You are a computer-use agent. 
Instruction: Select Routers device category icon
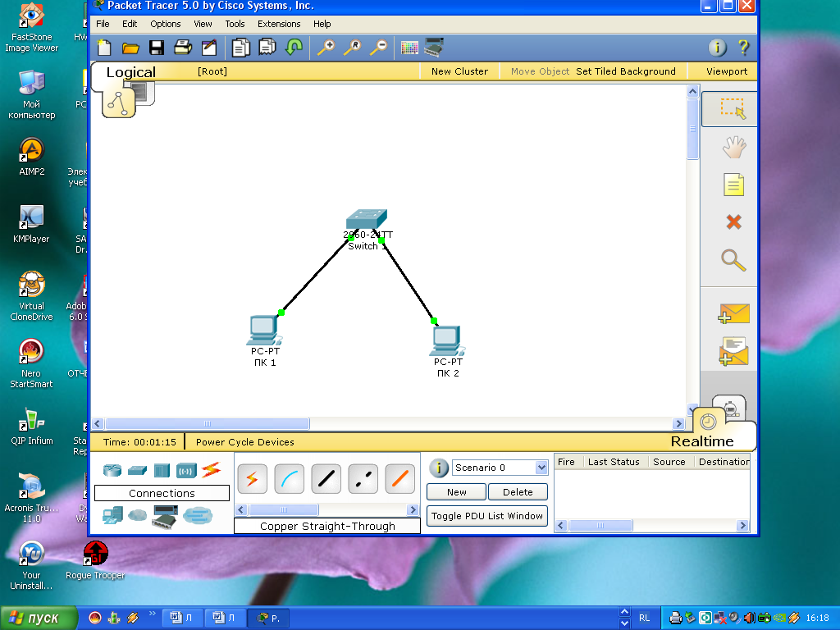tap(112, 470)
